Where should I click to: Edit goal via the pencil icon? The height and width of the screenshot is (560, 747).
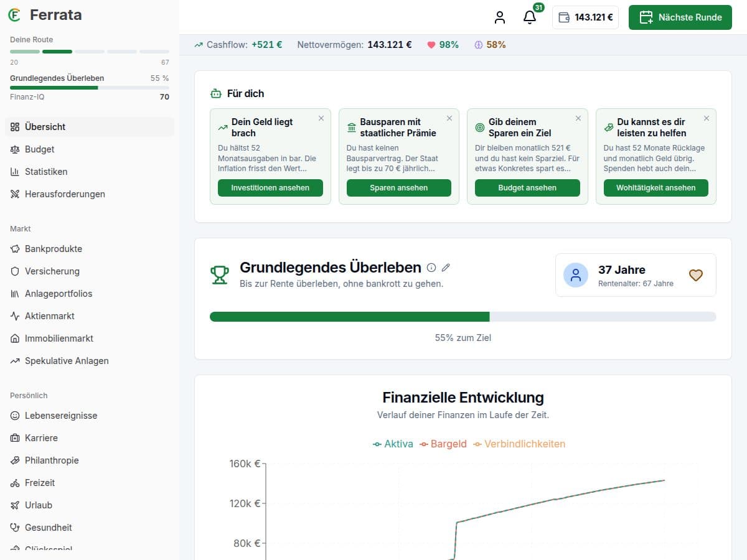pos(446,268)
